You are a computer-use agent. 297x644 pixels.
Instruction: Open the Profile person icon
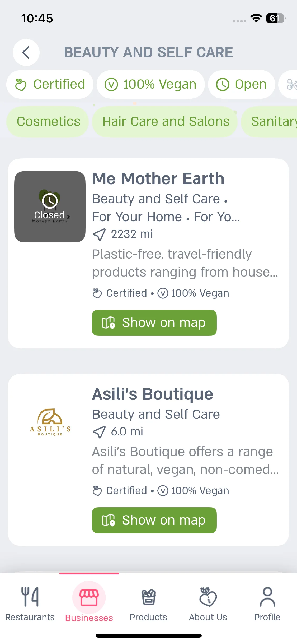tap(267, 597)
